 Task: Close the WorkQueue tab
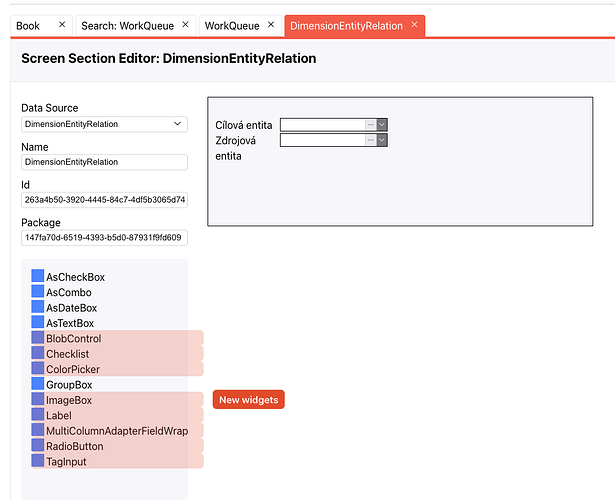pos(271,25)
